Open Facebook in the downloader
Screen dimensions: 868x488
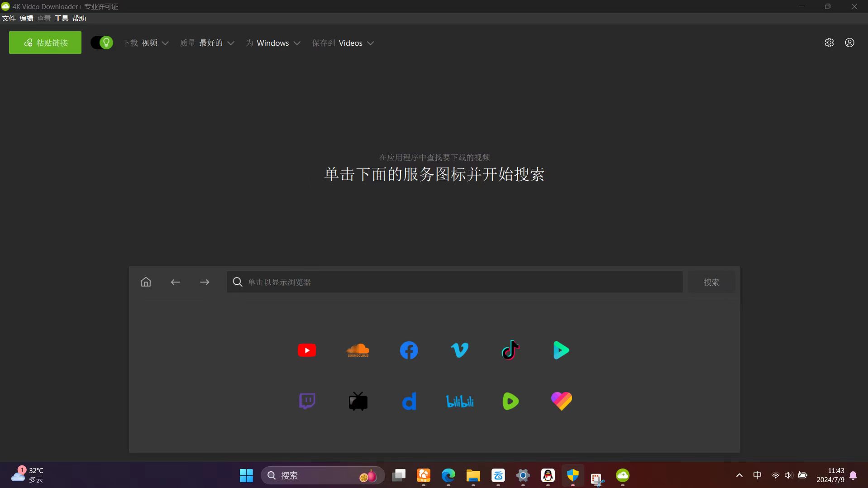pyautogui.click(x=409, y=350)
